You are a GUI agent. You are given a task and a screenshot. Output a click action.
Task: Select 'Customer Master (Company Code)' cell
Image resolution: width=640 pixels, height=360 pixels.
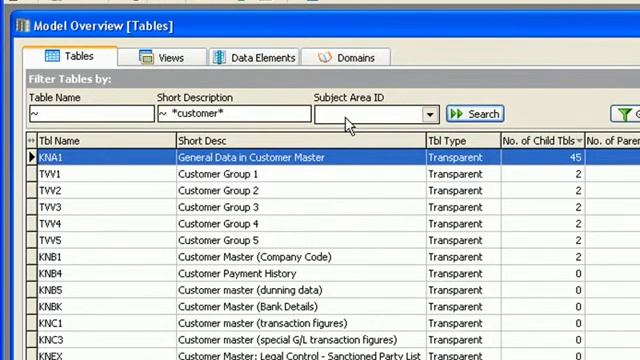301,257
